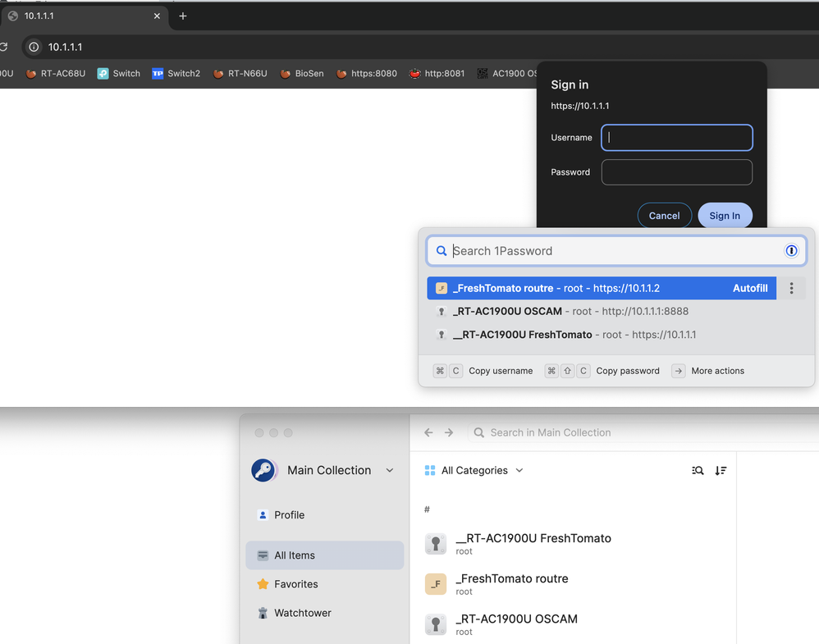
Task: Focus the Password field in Sign in dialog
Action: coord(677,172)
